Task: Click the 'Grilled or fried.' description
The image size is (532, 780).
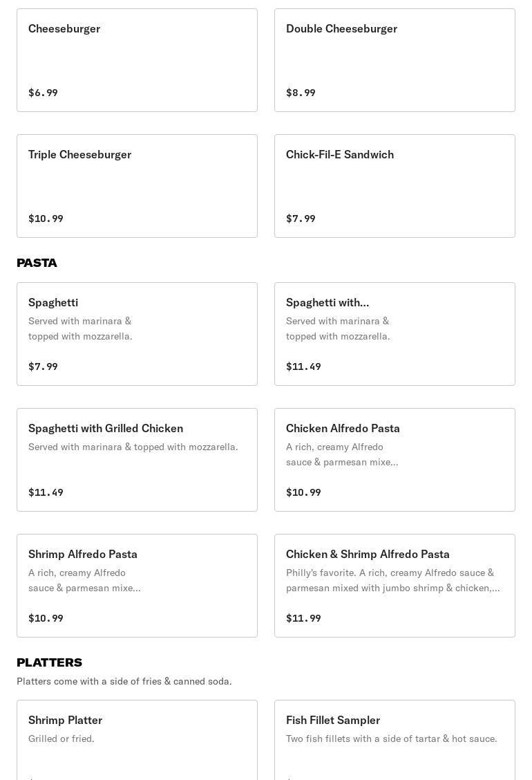Action: tap(61, 739)
